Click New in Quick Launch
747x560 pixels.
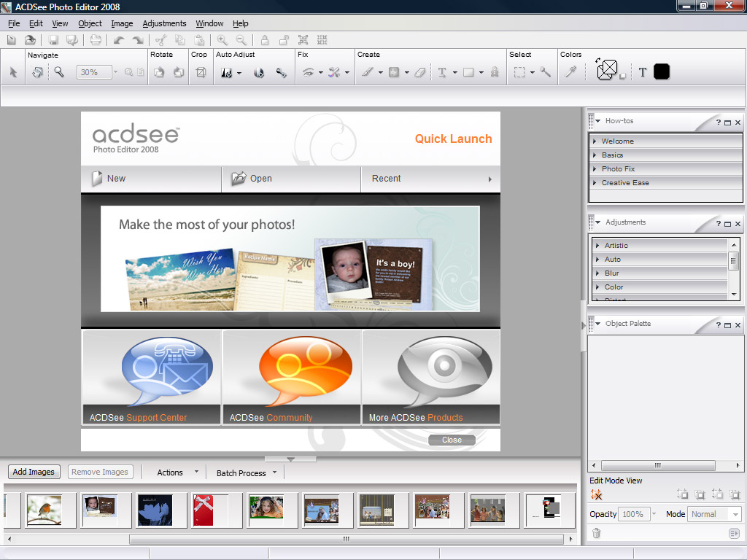point(150,179)
